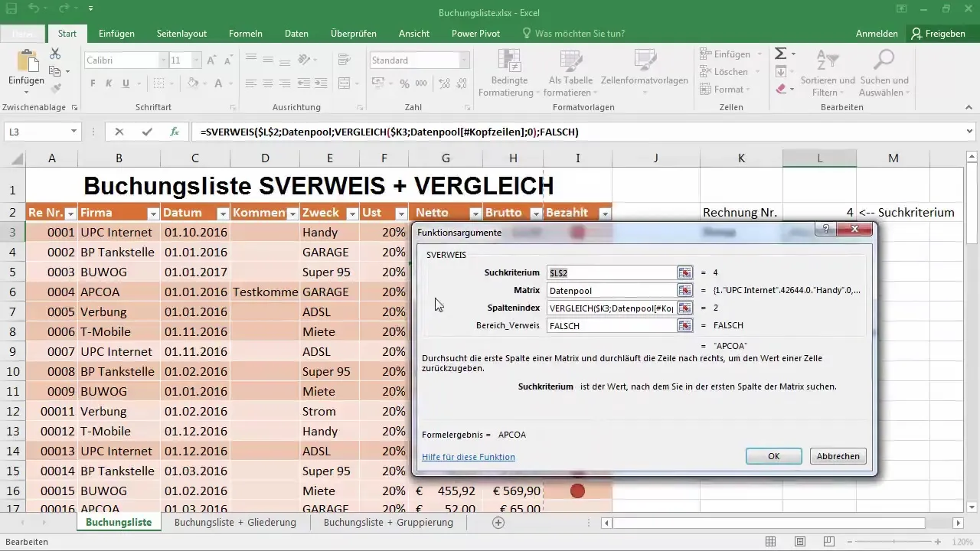Click the align right icon
This screenshot has height=551, width=980.
pos(284,83)
